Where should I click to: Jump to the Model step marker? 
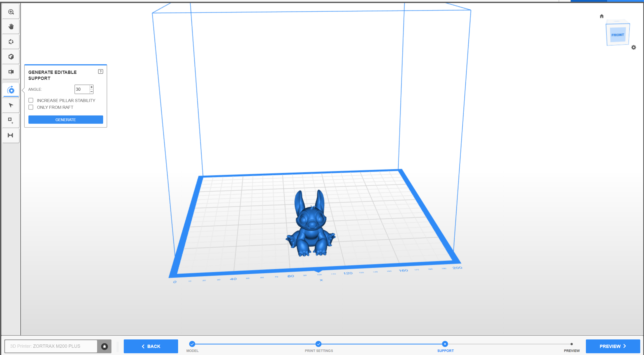click(192, 344)
